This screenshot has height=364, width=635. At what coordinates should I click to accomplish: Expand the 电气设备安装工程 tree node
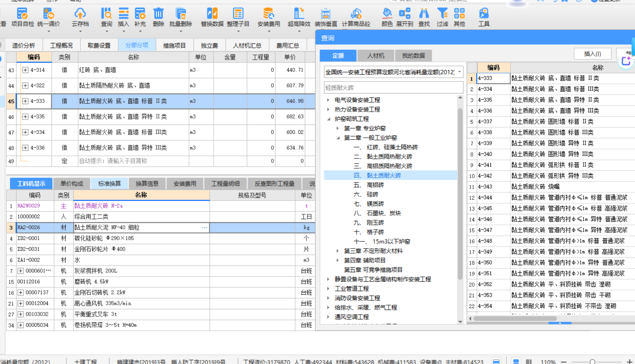(328, 100)
